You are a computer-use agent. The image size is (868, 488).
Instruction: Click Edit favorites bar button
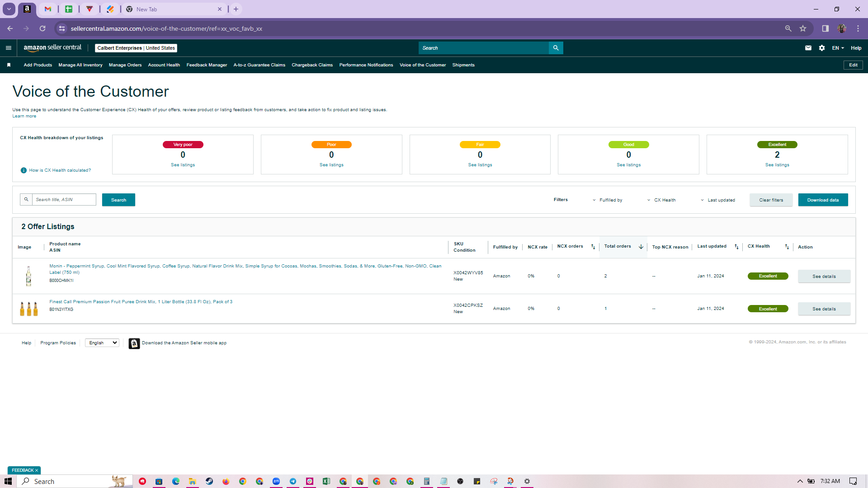854,65
